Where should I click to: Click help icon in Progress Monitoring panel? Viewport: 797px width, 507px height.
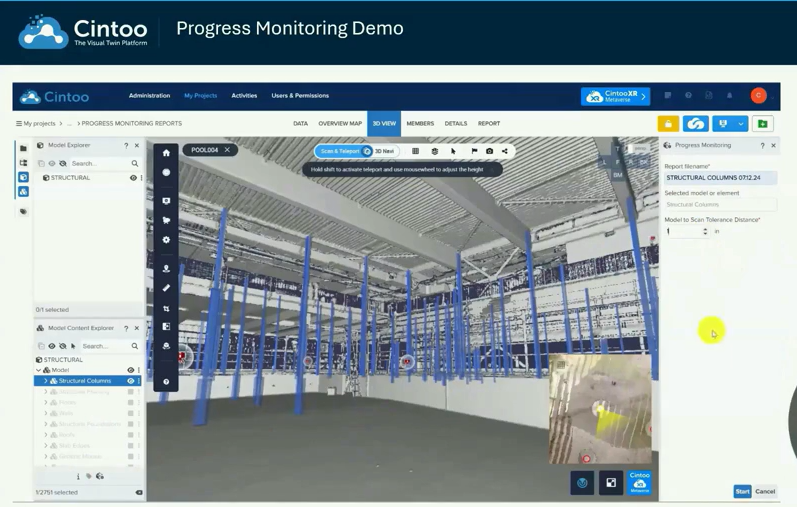coord(762,145)
